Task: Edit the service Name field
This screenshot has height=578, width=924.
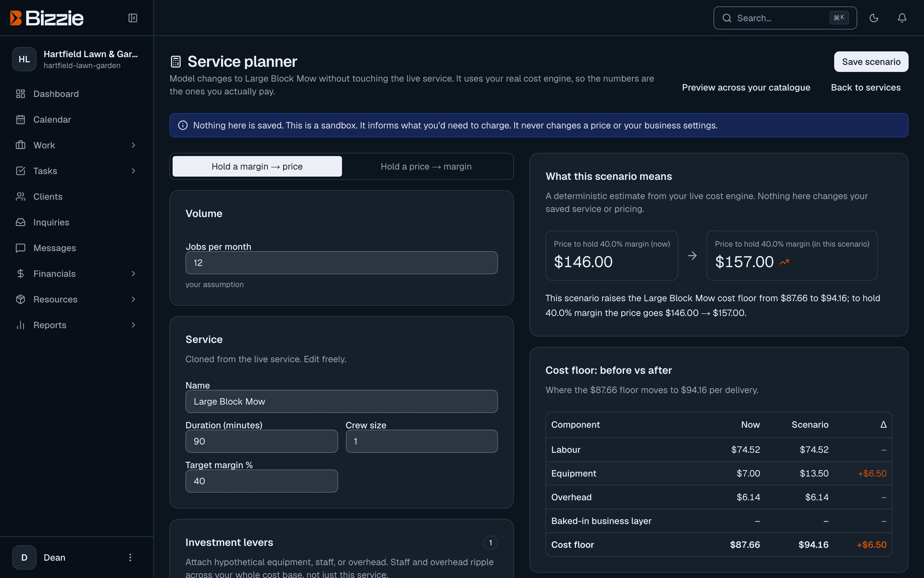Action: (341, 401)
